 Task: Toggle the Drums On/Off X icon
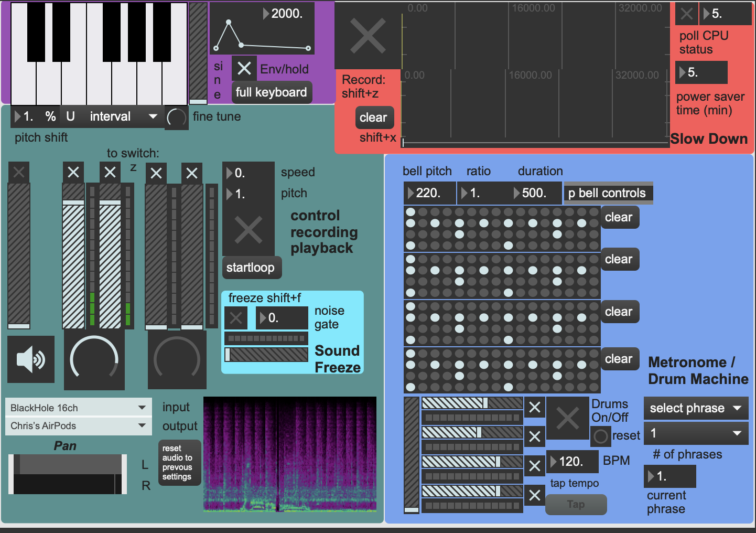(568, 419)
